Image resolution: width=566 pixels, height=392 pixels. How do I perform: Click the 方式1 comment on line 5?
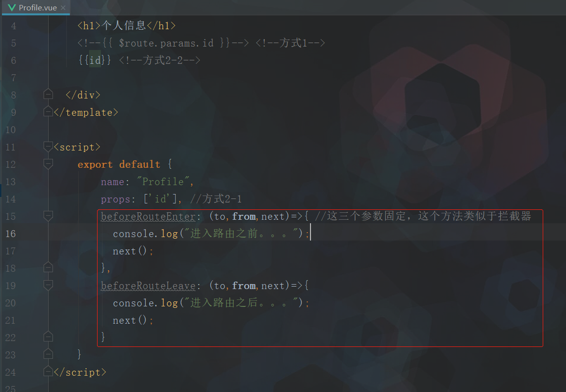(291, 43)
